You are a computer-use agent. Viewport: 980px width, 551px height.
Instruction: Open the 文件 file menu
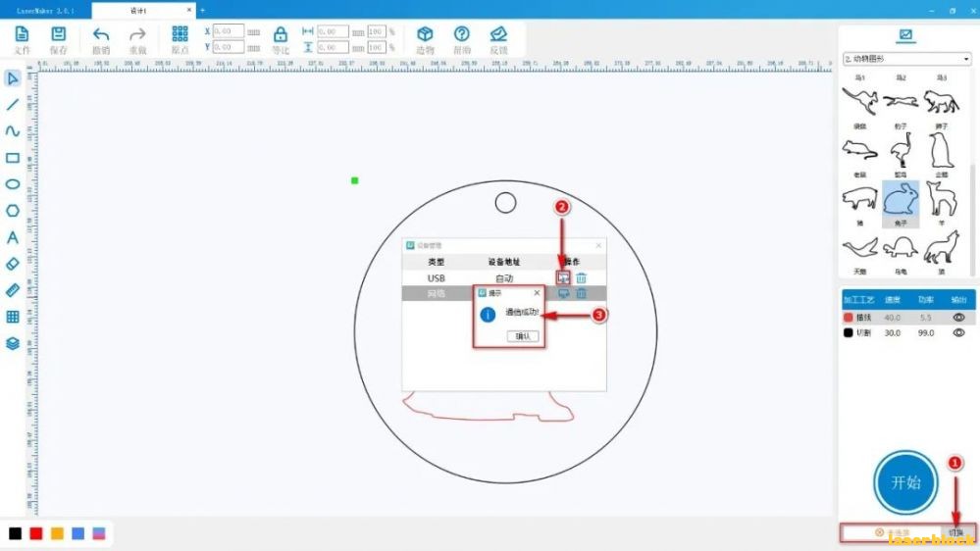pos(22,35)
